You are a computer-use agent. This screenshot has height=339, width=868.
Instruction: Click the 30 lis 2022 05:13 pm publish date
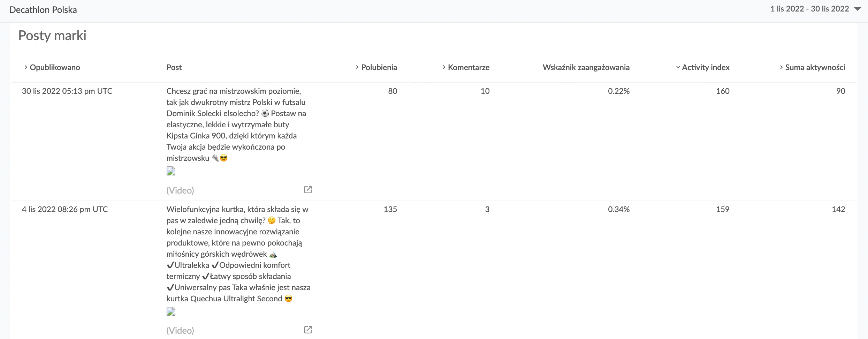click(x=67, y=91)
